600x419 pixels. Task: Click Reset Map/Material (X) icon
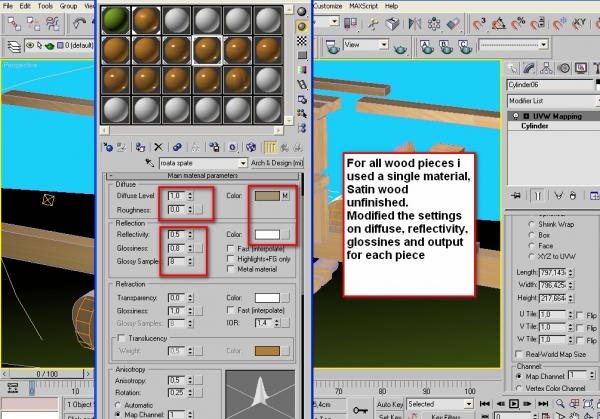[x=158, y=147]
